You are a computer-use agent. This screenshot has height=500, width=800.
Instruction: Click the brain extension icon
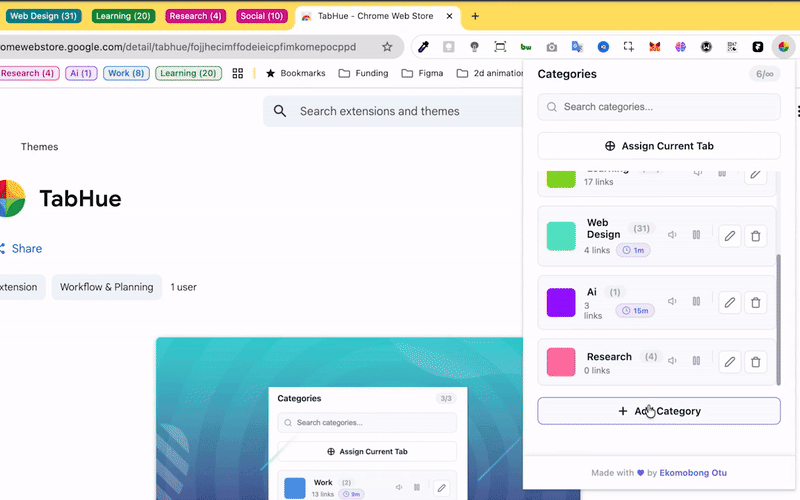(680, 47)
